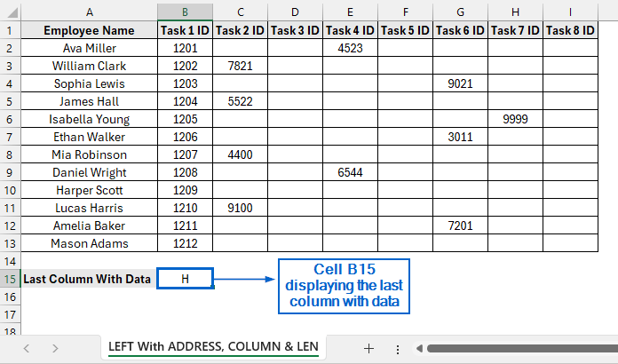The height and width of the screenshot is (364, 618).
Task: Select the Ava Miller cell
Action: (x=90, y=48)
